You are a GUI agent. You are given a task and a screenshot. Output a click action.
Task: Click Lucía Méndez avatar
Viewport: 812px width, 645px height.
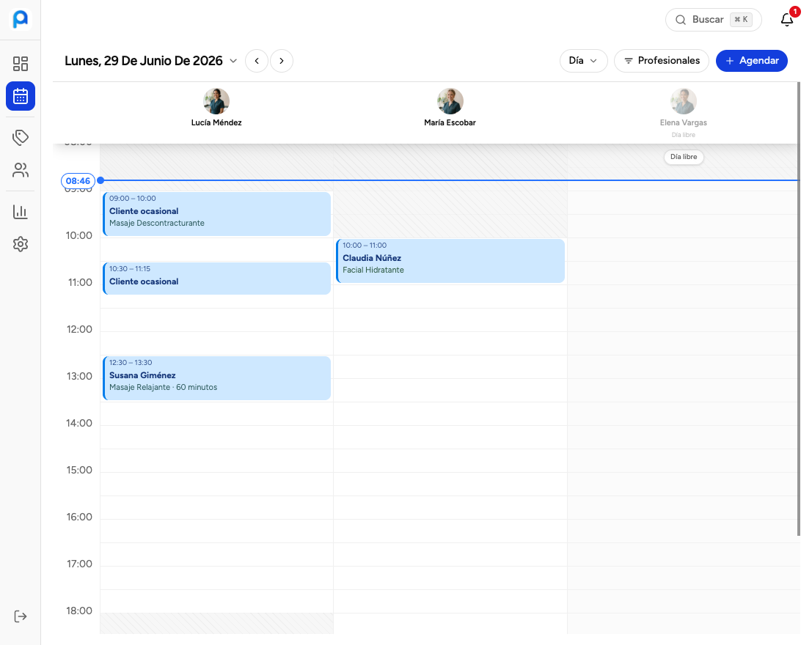[216, 101]
